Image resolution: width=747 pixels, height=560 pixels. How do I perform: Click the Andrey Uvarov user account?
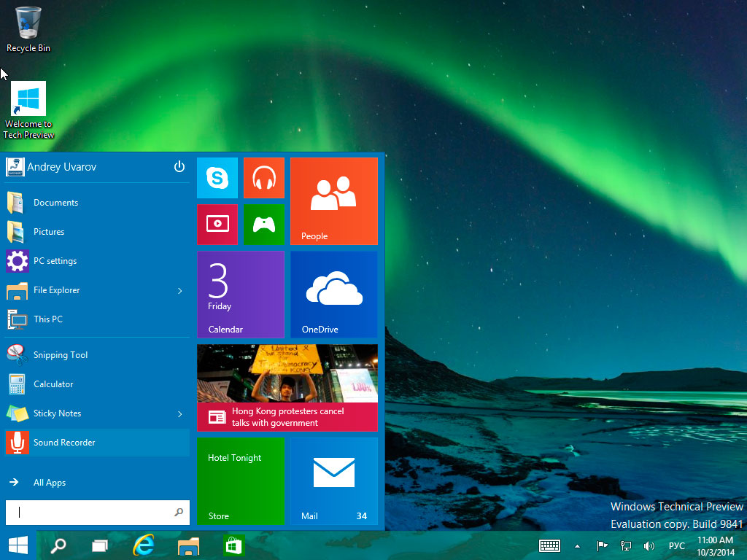(x=61, y=167)
